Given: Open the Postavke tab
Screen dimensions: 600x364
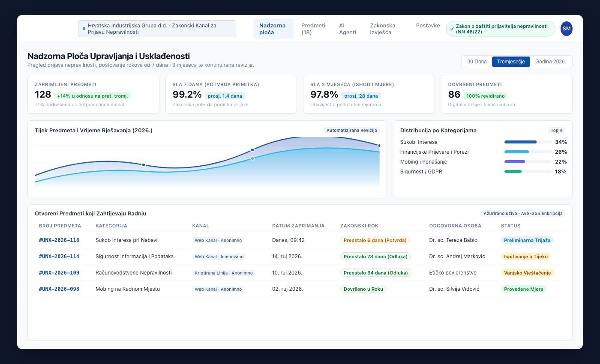Looking at the screenshot, I should click(x=428, y=26).
